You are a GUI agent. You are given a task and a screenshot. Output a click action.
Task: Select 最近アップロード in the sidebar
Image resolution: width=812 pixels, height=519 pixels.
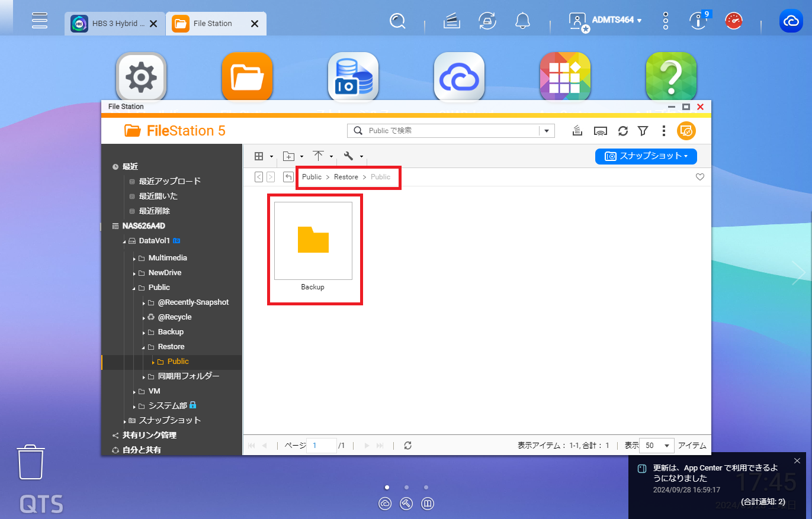(170, 181)
